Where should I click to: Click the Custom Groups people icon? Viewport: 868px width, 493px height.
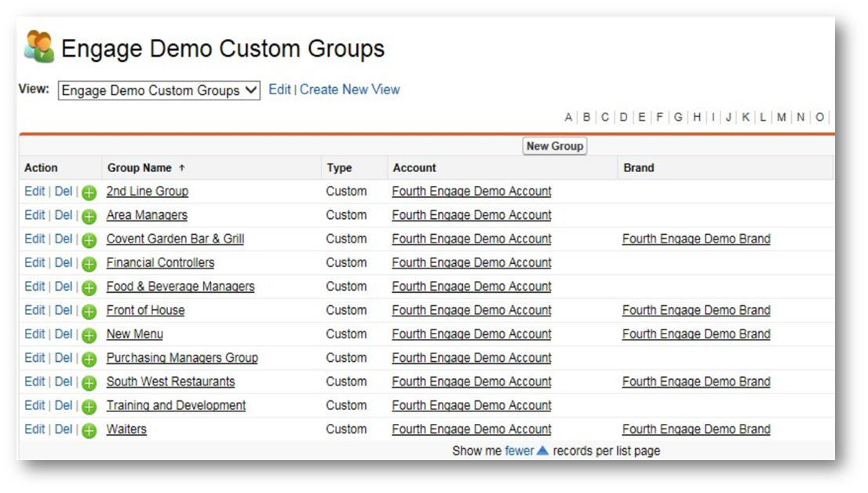point(39,48)
